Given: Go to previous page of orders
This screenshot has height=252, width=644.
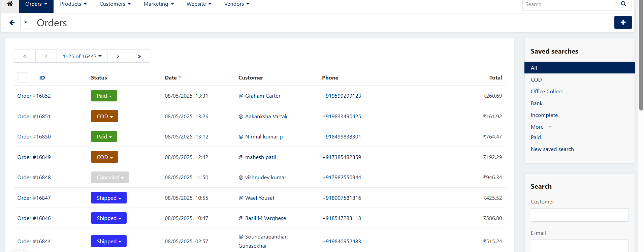Looking at the screenshot, I should 46,56.
